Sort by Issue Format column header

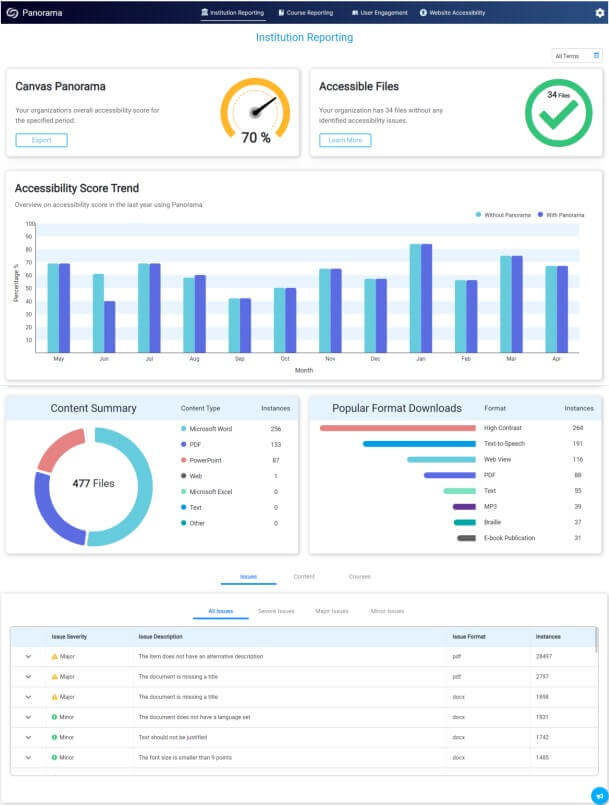(469, 637)
